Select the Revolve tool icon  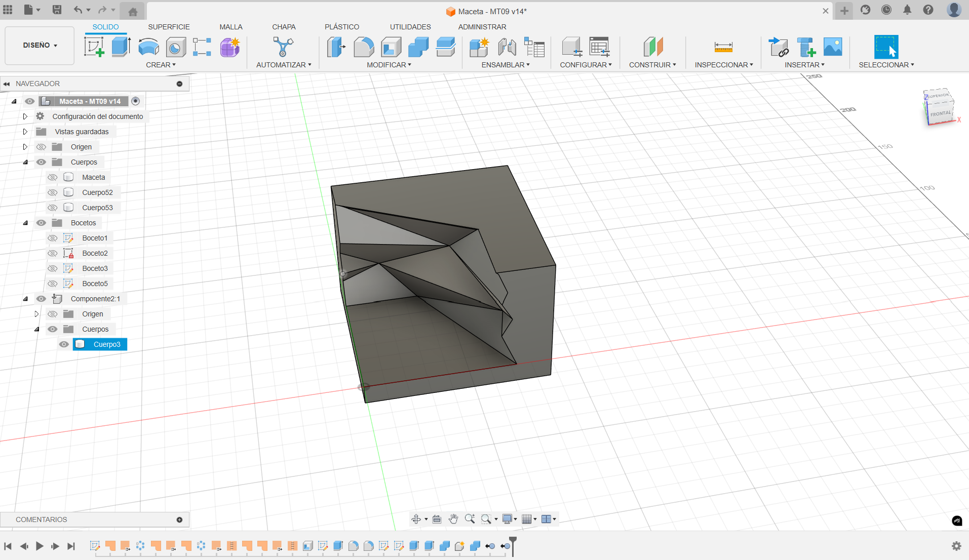[148, 47]
